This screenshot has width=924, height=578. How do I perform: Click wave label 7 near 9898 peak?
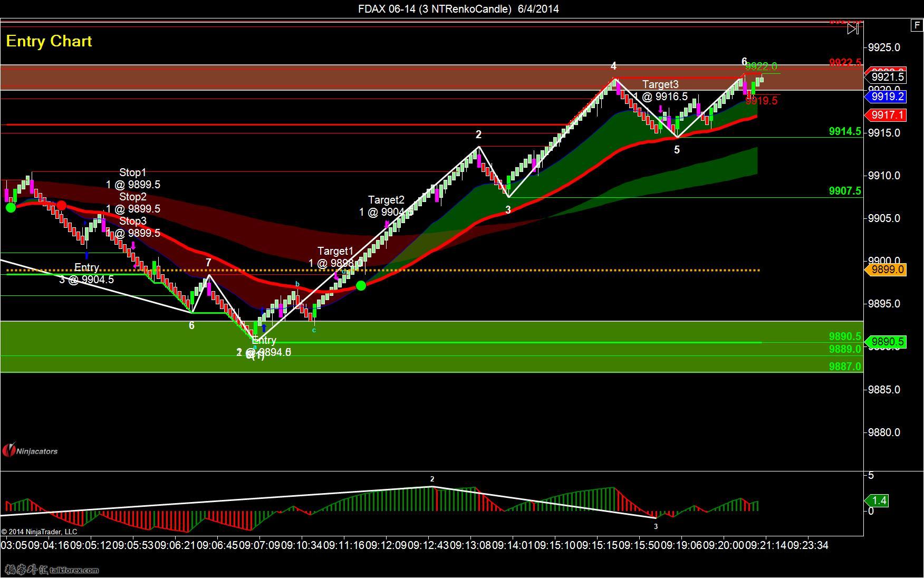click(208, 263)
